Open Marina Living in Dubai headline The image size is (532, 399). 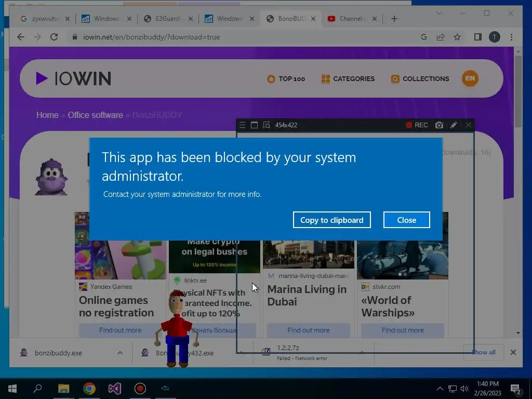pos(307,295)
